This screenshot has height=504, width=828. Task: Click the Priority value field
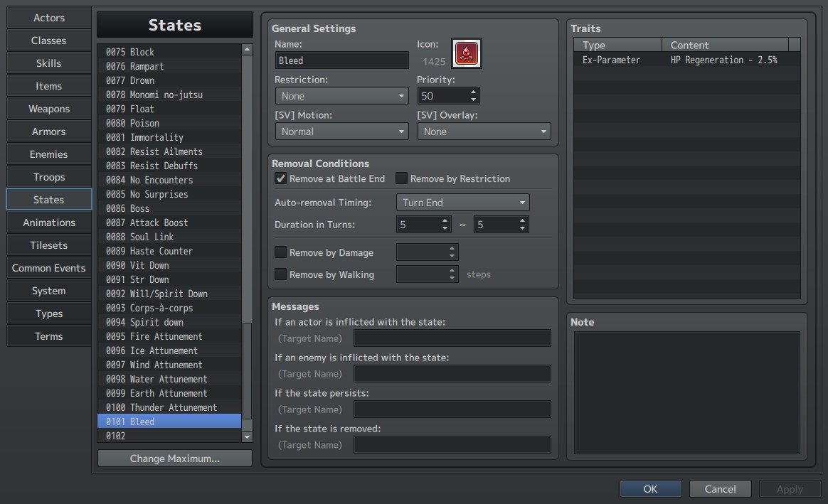click(x=442, y=96)
